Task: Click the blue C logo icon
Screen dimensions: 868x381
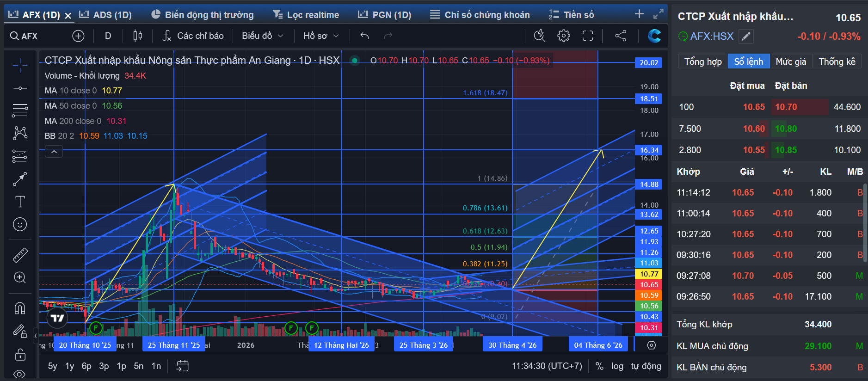Action: (x=654, y=36)
